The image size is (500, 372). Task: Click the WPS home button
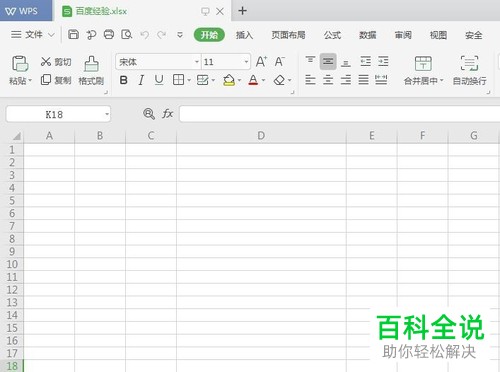pos(26,11)
